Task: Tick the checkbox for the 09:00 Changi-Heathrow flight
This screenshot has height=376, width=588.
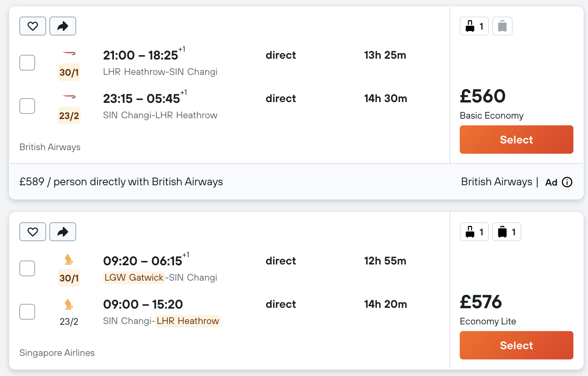Action: click(27, 312)
